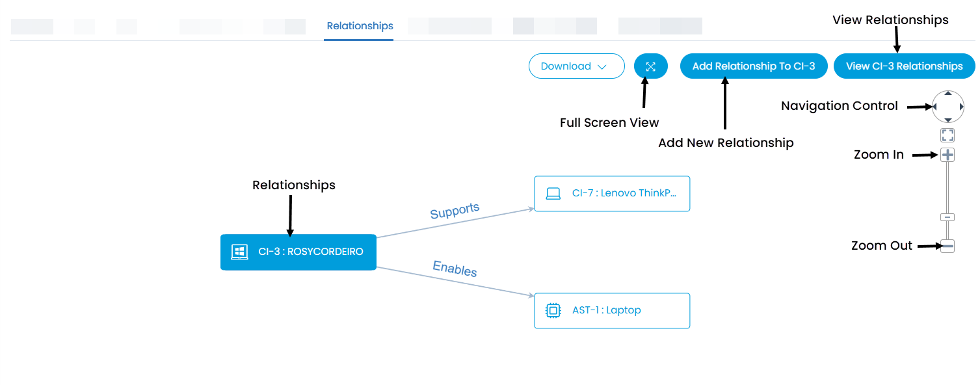Click Add Relationship To CI-3 button
980x385 pixels.
click(753, 66)
